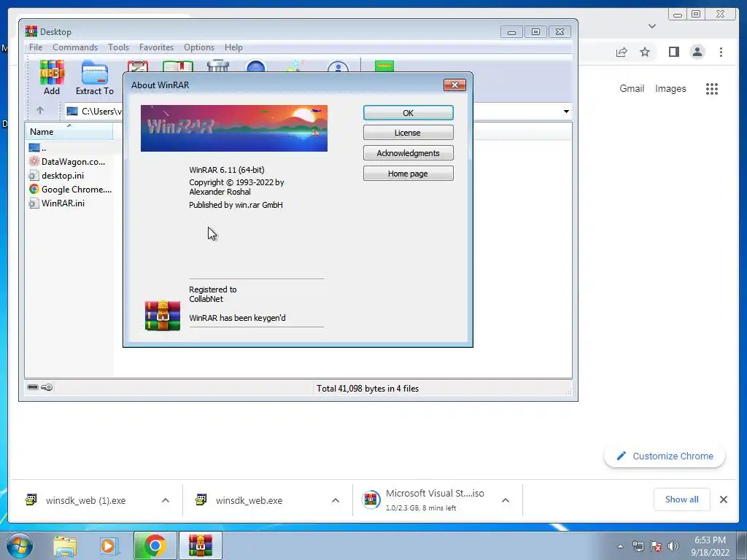Open the Google apps grid
Image resolution: width=747 pixels, height=560 pixels.
pyautogui.click(x=712, y=88)
